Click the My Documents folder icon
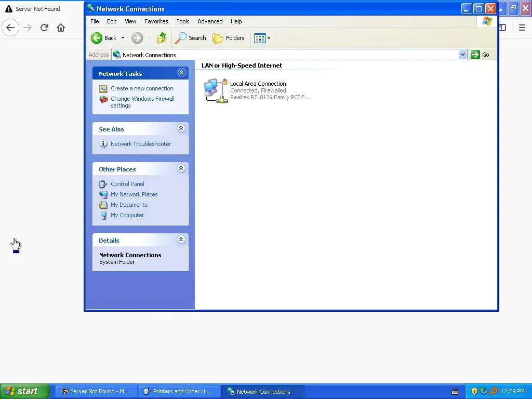532x399 pixels. pos(103,205)
